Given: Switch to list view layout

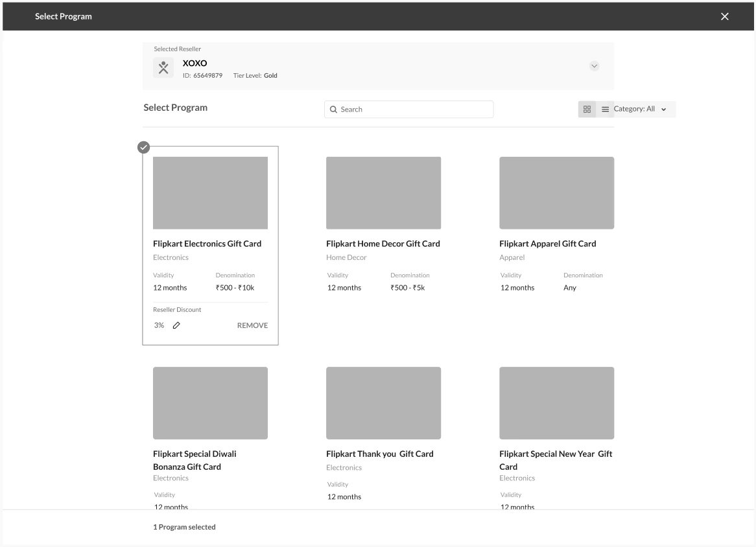Looking at the screenshot, I should [x=605, y=110].
